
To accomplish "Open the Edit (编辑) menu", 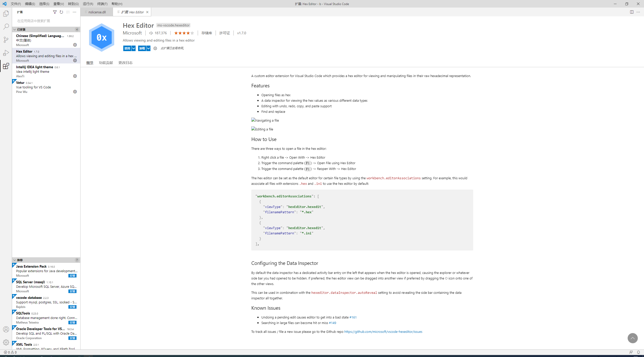I will coord(30,4).
